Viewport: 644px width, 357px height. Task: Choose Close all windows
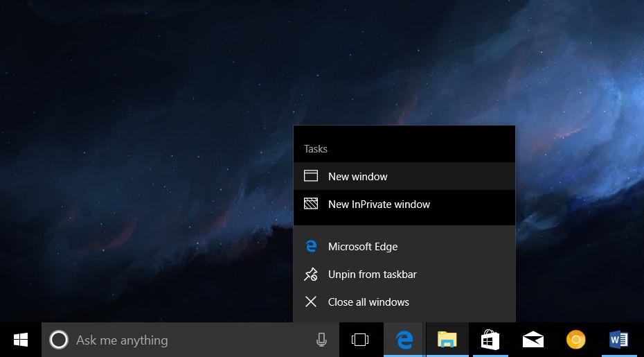[x=368, y=302]
